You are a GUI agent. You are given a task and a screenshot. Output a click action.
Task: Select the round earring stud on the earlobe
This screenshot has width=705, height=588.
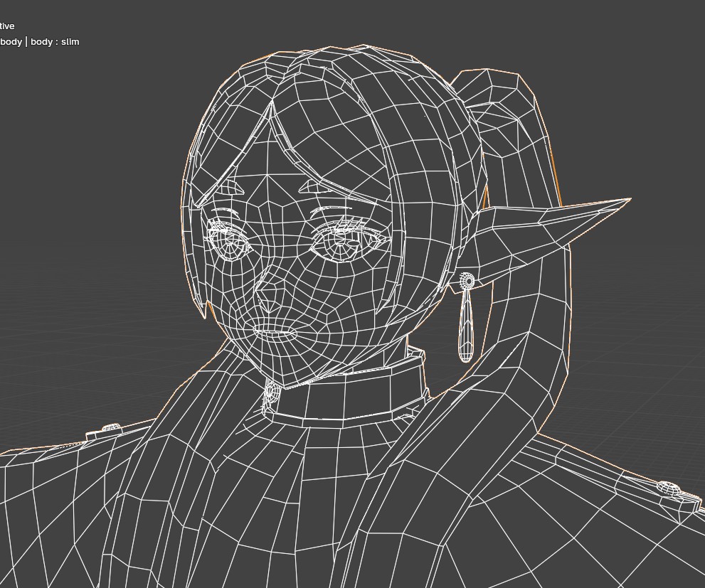pyautogui.click(x=467, y=281)
